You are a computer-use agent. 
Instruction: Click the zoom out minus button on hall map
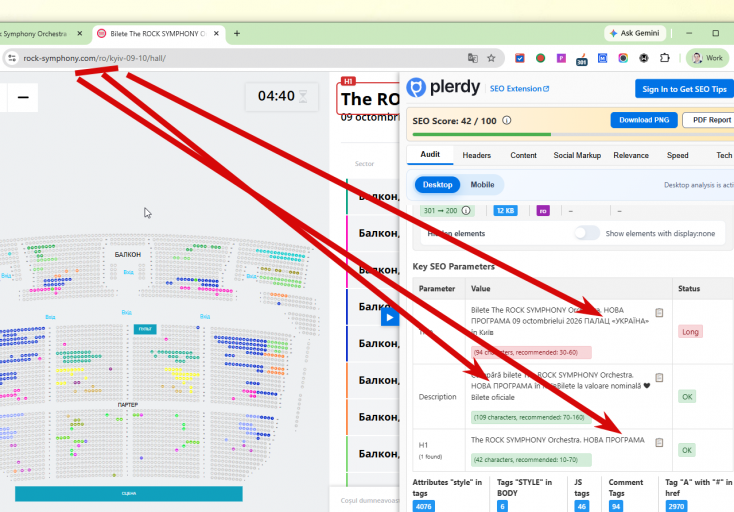(x=23, y=97)
